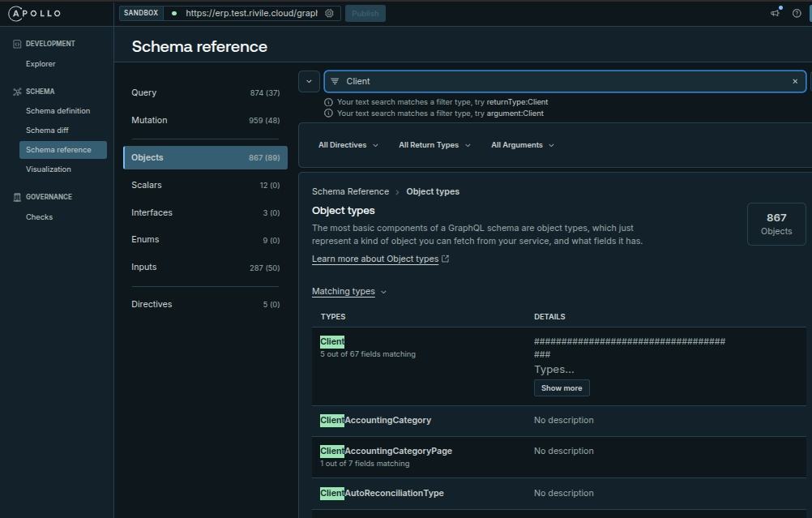Open the All Return Types dropdown
Image resolution: width=812 pixels, height=518 pixels.
[x=434, y=145]
